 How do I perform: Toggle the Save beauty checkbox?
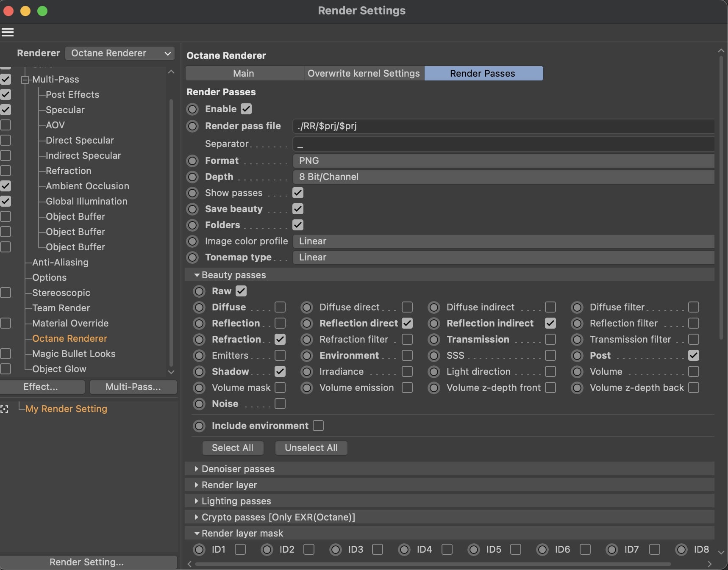click(x=298, y=209)
